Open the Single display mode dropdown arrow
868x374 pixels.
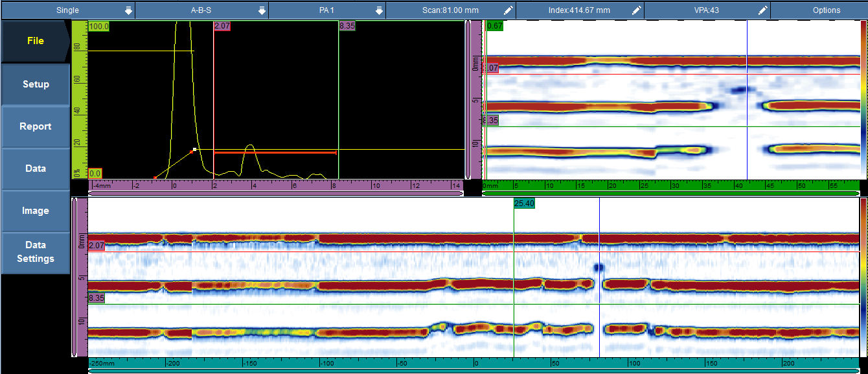click(x=128, y=10)
